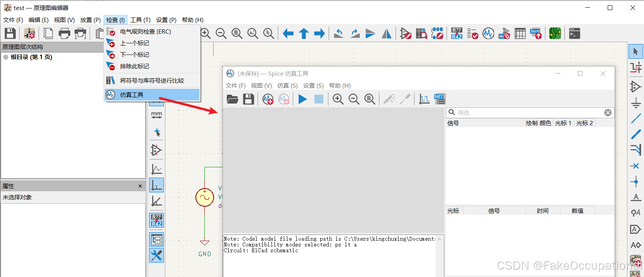644x277 pixels.
Task: Click the 筛选 signal filter field
Action: tap(530, 112)
